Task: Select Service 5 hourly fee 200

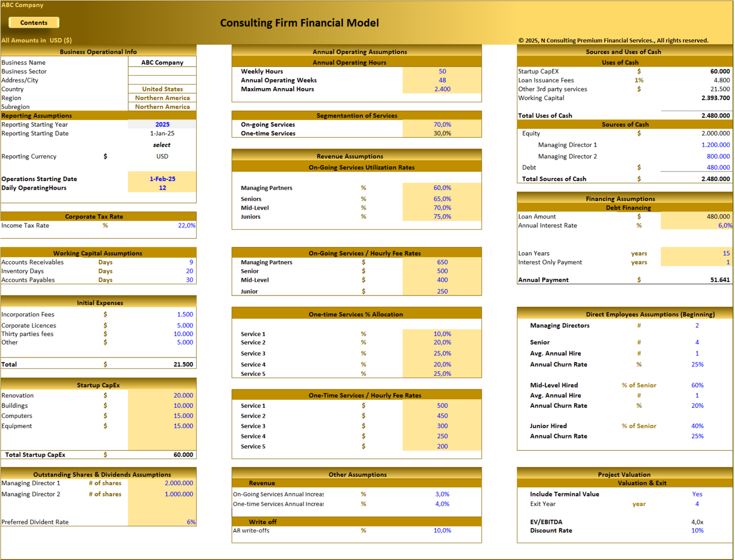Action: click(x=442, y=447)
